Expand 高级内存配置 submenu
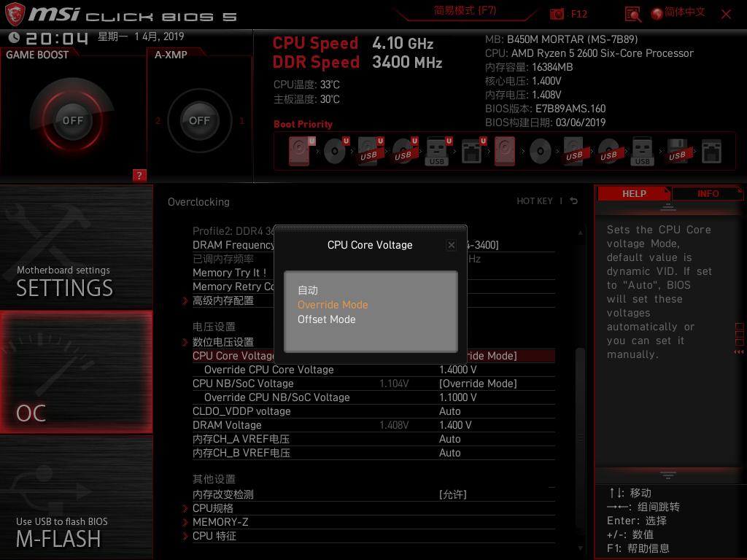Image resolution: width=747 pixels, height=560 pixels. click(223, 300)
